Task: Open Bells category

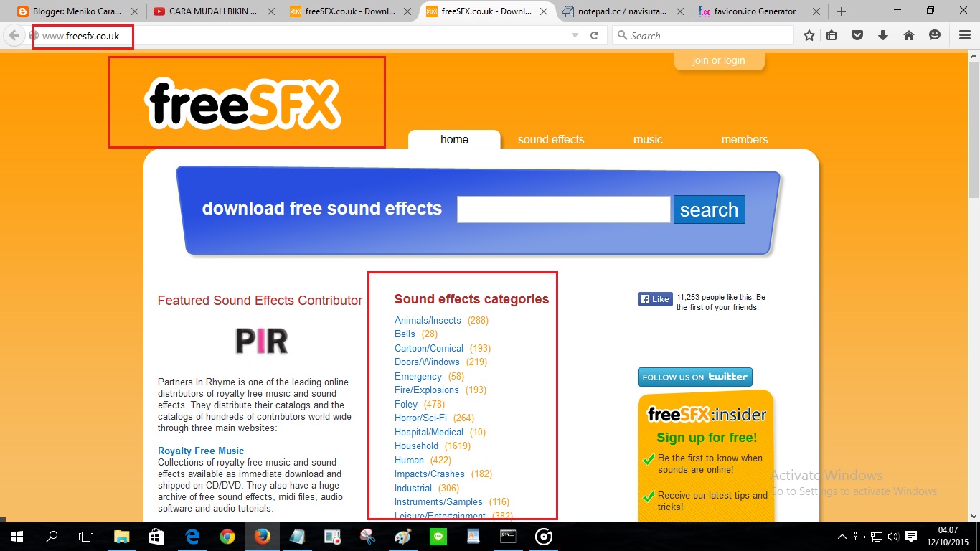Action: (x=405, y=334)
